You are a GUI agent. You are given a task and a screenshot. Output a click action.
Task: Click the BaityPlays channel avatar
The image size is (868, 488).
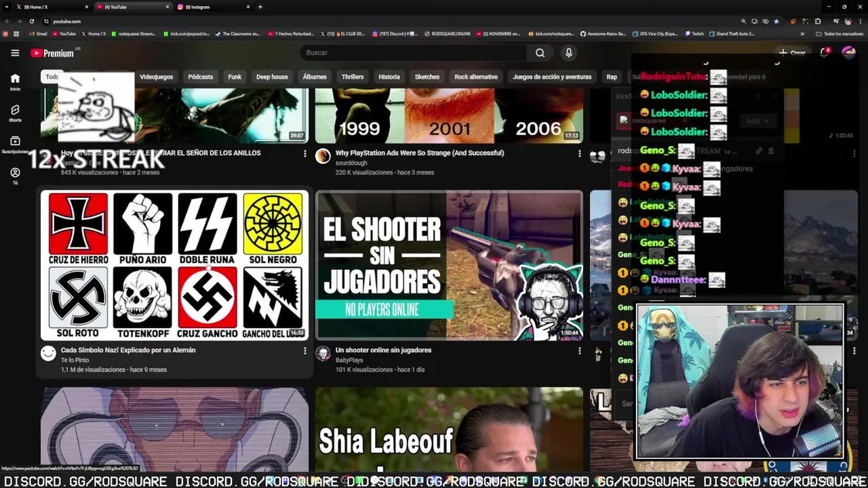pyautogui.click(x=323, y=354)
